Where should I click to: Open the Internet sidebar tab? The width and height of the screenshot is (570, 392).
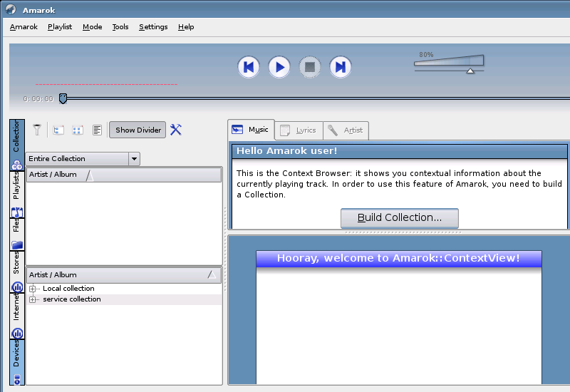click(16, 316)
